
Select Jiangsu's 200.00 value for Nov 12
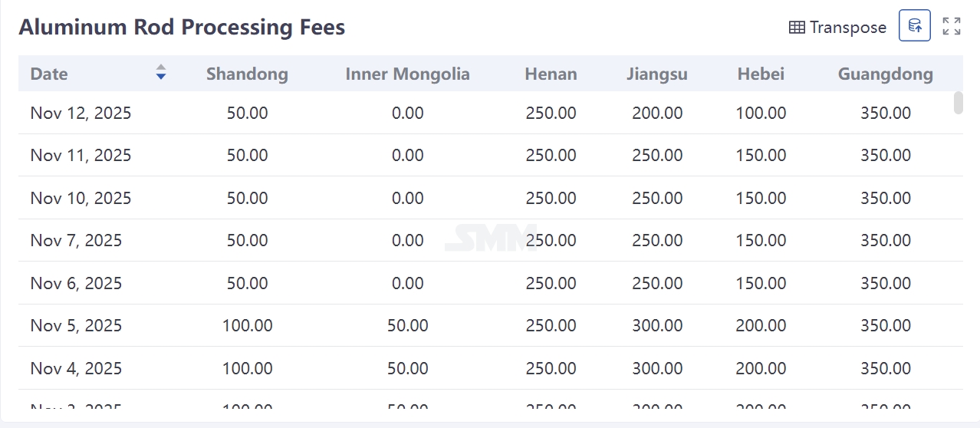(657, 113)
